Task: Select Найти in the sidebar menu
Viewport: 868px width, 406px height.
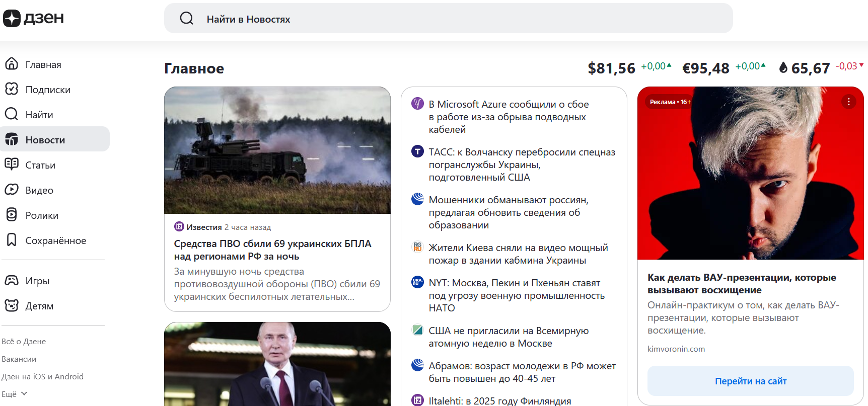Action: click(39, 115)
